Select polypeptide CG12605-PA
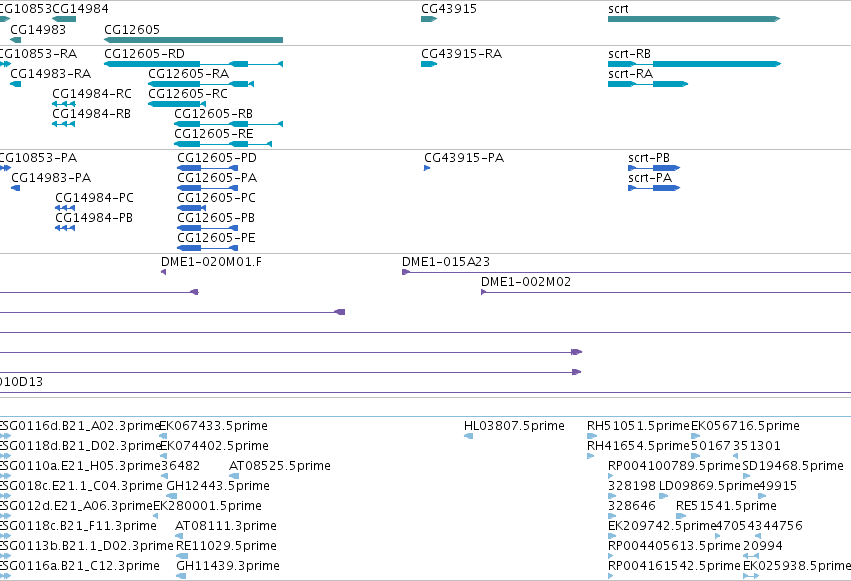This screenshot has width=851, height=581. pyautogui.click(x=207, y=188)
